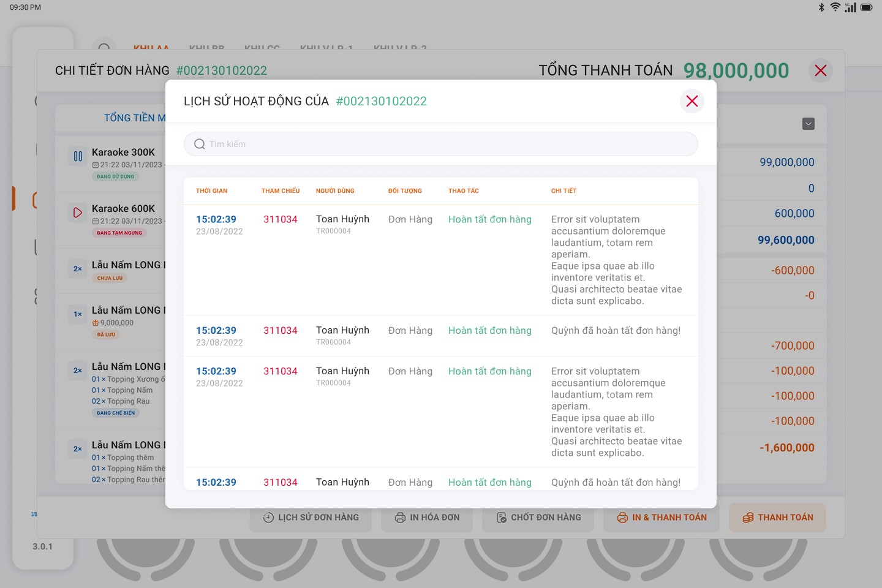Click pause icon on Karaoke 300K
Image resolution: width=882 pixels, height=588 pixels.
pos(78,156)
